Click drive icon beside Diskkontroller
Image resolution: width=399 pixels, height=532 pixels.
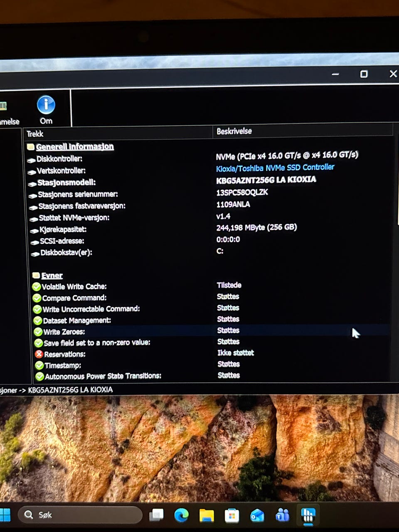[32, 160]
